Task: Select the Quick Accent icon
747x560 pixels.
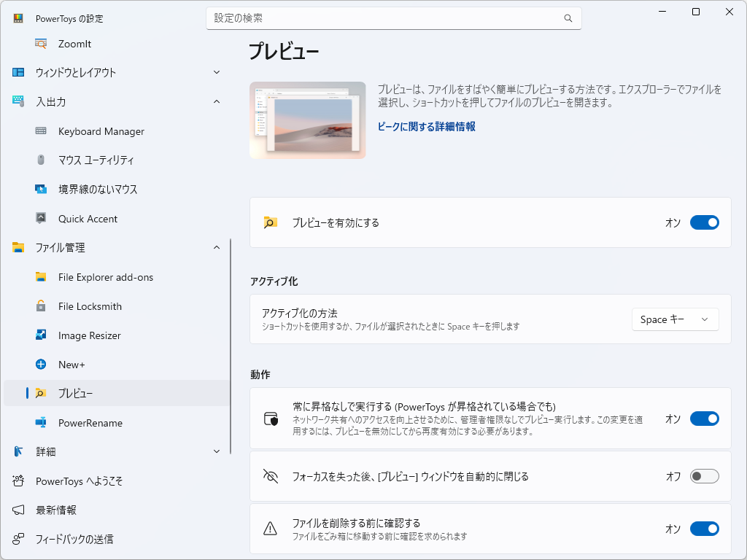Action: tap(40, 219)
